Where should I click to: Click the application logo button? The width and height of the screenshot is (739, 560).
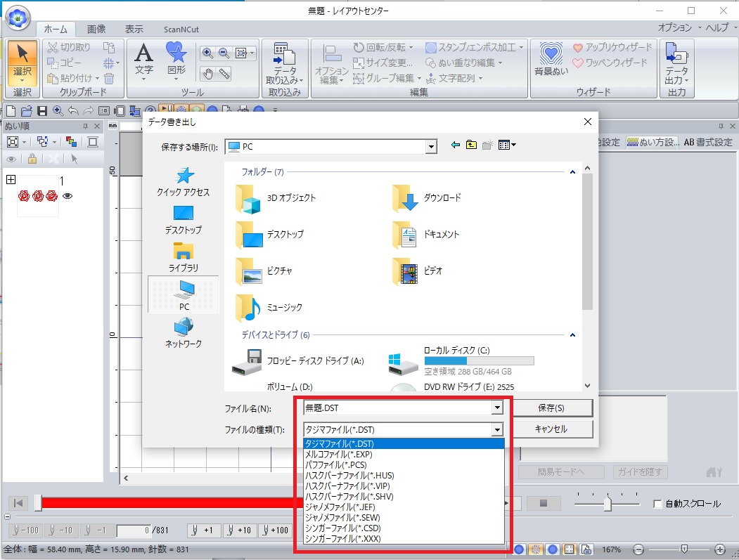(18, 18)
